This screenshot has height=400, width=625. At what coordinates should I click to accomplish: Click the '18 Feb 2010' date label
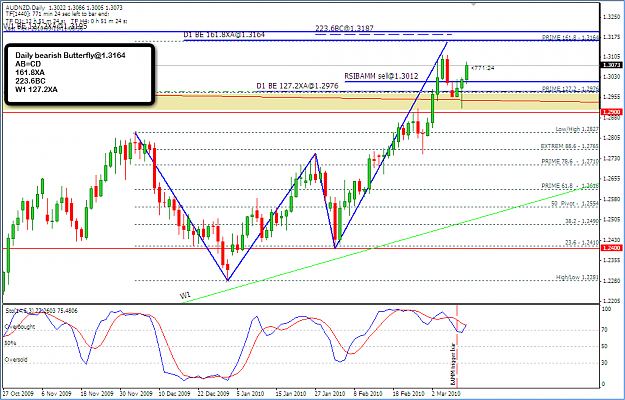coord(408,393)
